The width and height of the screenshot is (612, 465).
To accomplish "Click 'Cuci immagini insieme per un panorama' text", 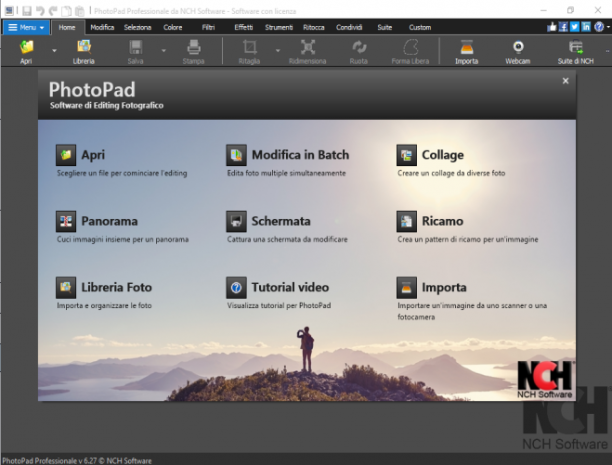I will pyautogui.click(x=123, y=239).
